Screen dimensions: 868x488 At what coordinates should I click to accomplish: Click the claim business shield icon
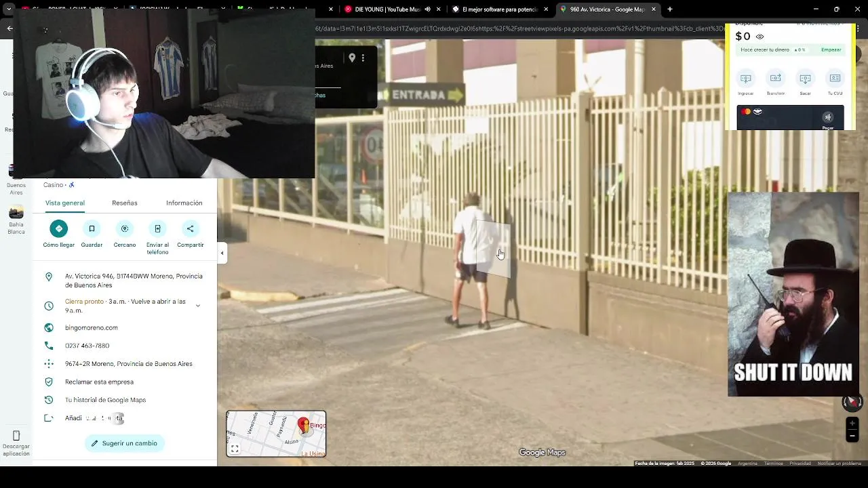coord(49,382)
